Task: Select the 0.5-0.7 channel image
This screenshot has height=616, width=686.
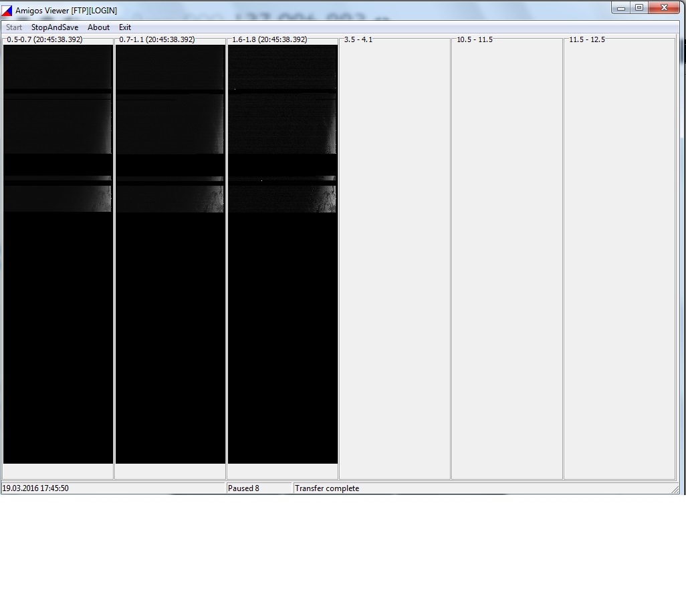Action: pyautogui.click(x=58, y=254)
